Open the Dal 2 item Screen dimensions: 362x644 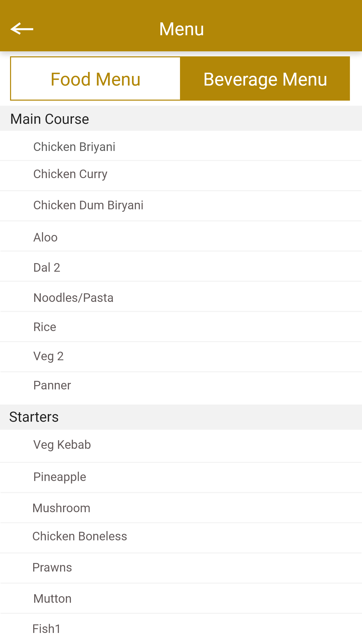point(47,268)
